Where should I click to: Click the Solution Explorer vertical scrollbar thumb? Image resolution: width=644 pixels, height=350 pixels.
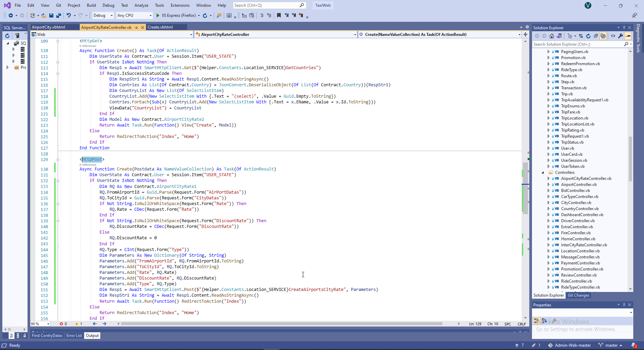(x=631, y=158)
